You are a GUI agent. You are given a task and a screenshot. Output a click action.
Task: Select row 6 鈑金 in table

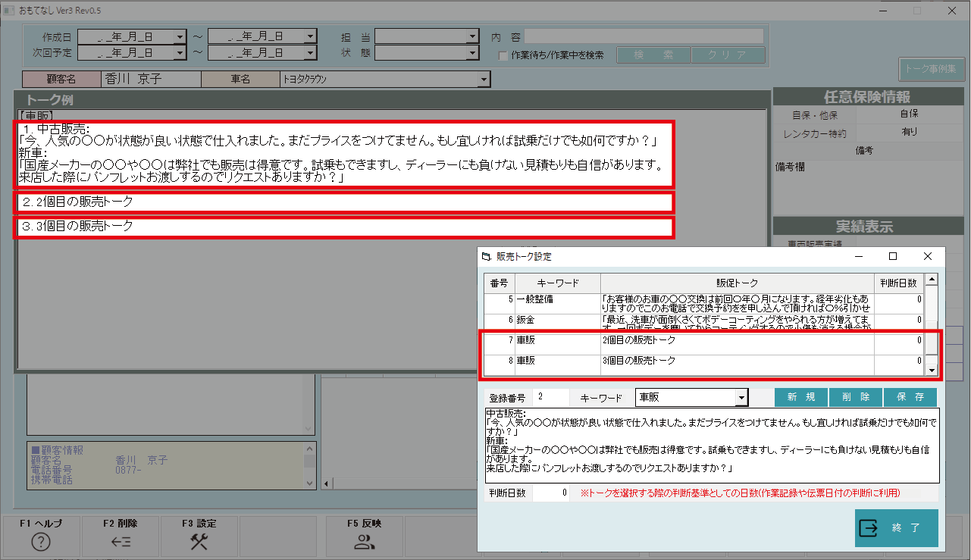[705, 324]
